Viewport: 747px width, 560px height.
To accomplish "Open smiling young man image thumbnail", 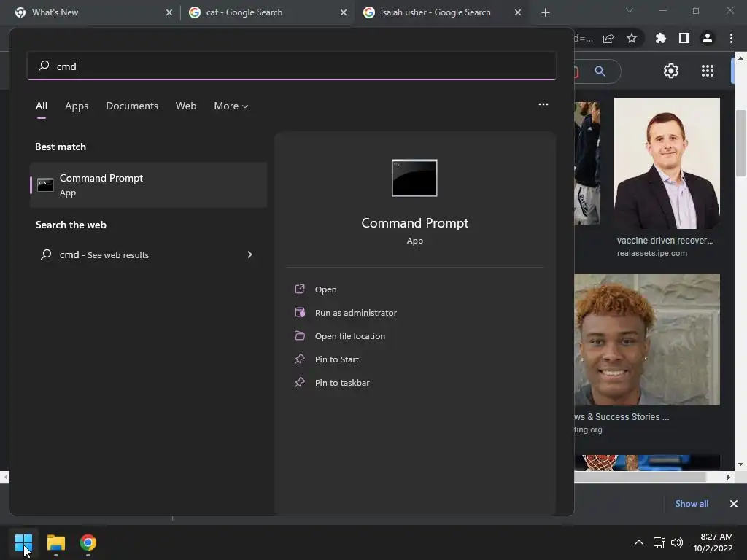I will pos(648,340).
